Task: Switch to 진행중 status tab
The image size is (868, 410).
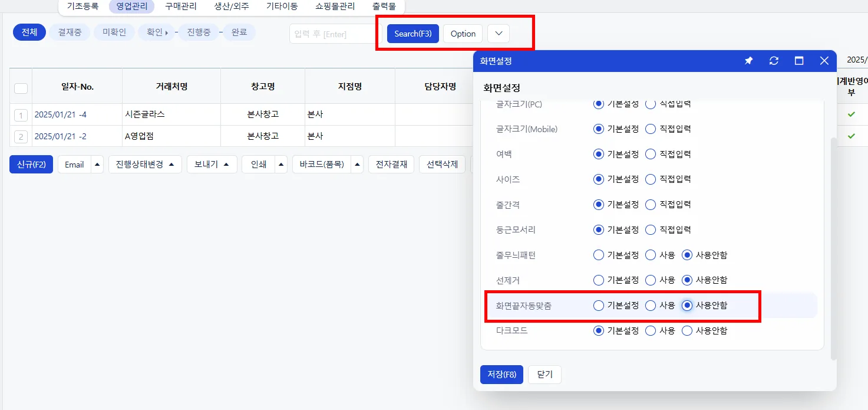Action: click(199, 32)
